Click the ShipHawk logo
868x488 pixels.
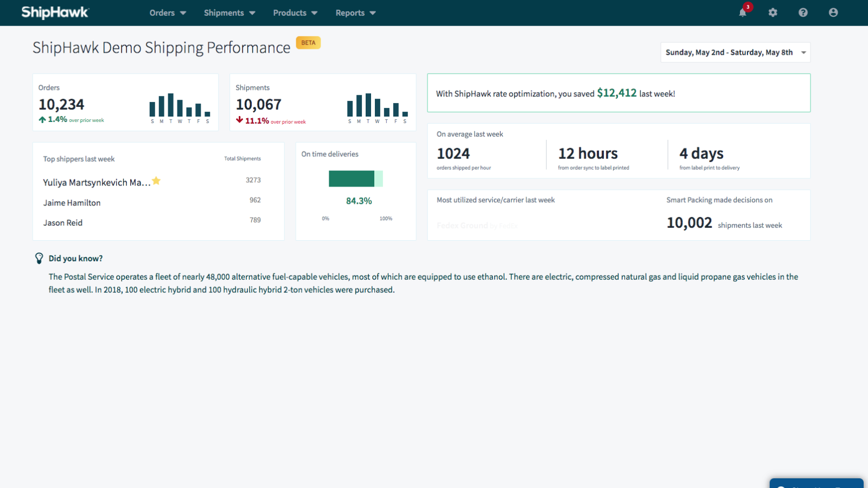point(55,12)
